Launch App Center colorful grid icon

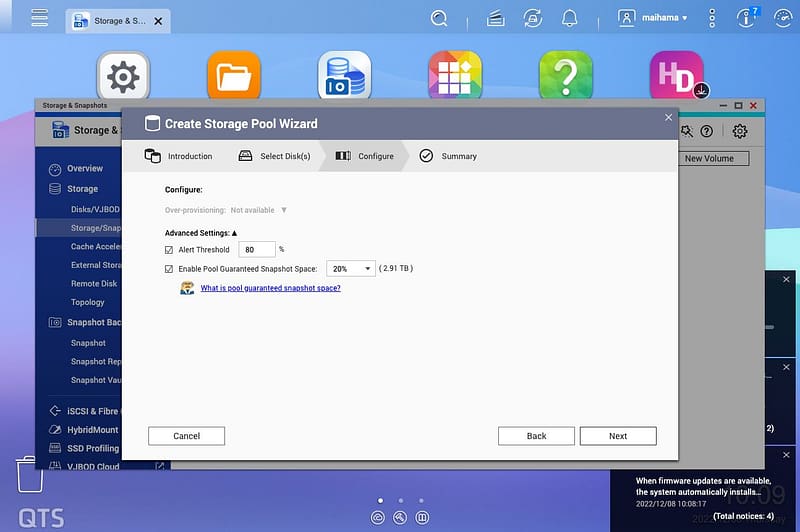[x=455, y=77]
